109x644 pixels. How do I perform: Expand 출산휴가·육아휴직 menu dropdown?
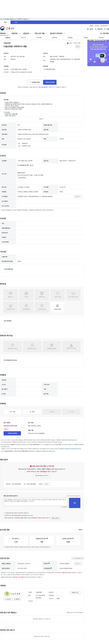[x=58, y=34]
